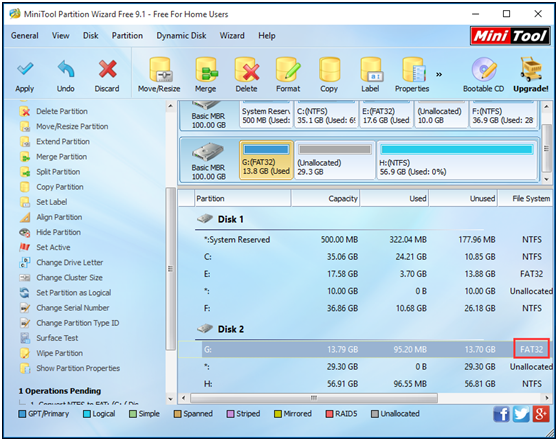Choose Hide Partition action
The image size is (558, 441).
coord(58,232)
